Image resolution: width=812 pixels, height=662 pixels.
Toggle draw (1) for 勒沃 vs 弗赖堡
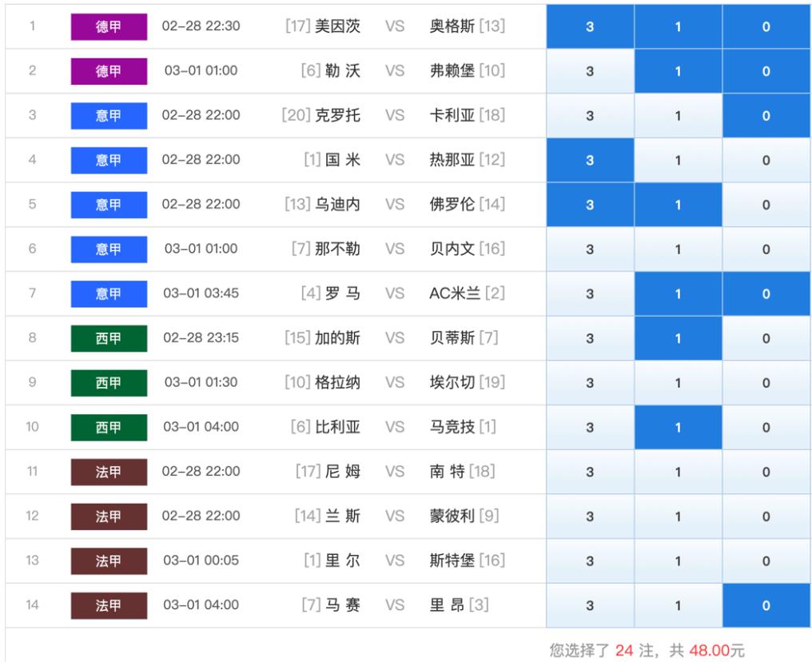(678, 71)
